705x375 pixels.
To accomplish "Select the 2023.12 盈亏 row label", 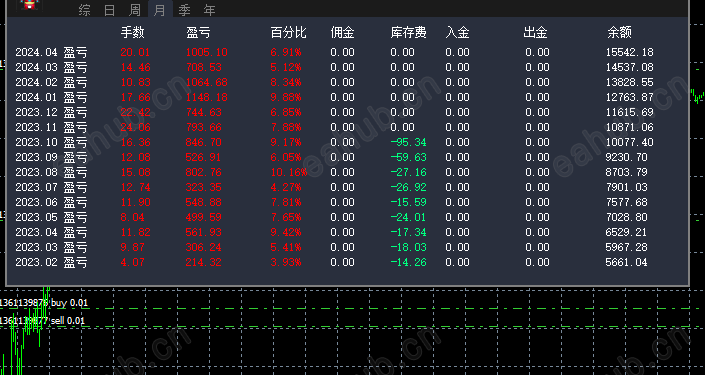I will [51, 112].
